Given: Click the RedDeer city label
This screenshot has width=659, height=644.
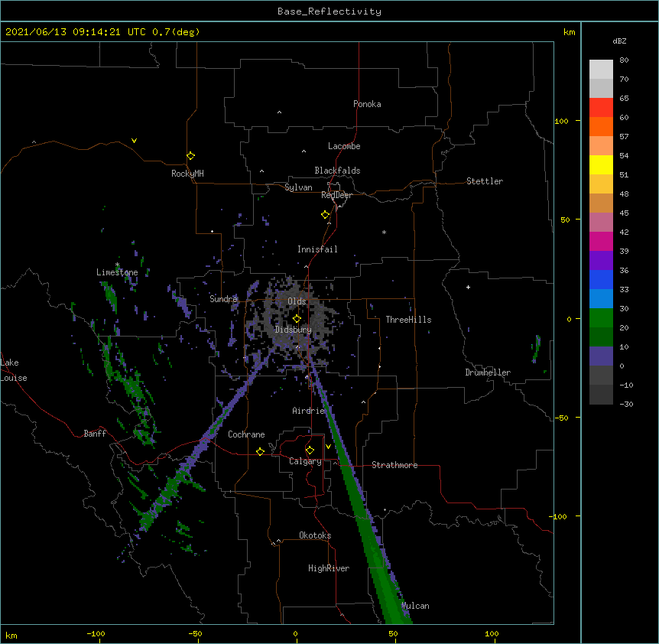Looking at the screenshot, I should coord(336,195).
